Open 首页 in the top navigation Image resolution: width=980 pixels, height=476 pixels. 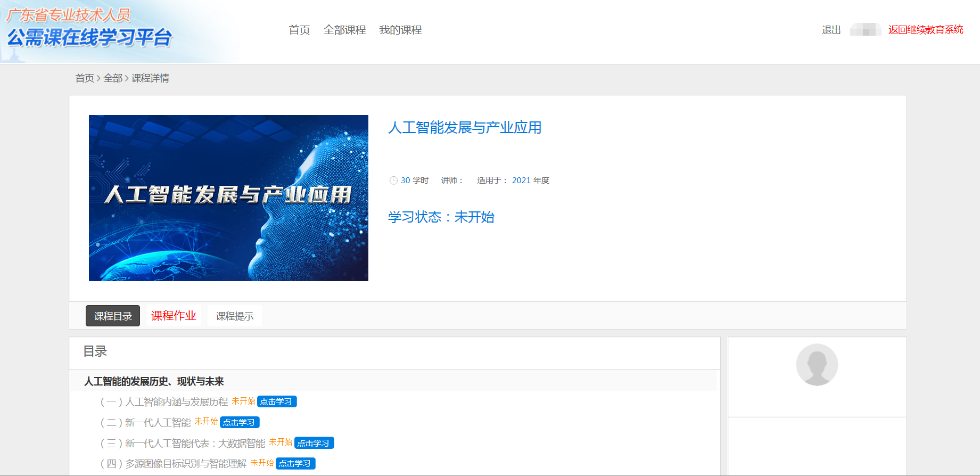point(299,30)
